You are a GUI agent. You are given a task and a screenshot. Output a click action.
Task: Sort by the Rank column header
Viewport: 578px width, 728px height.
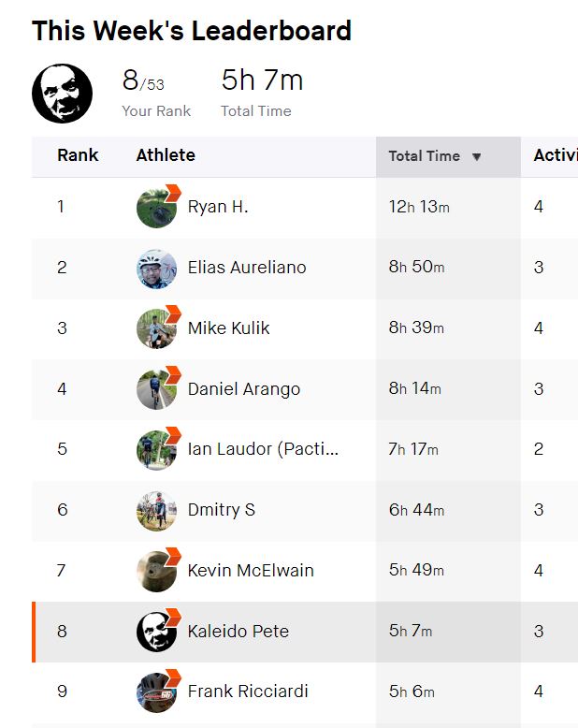(78, 155)
